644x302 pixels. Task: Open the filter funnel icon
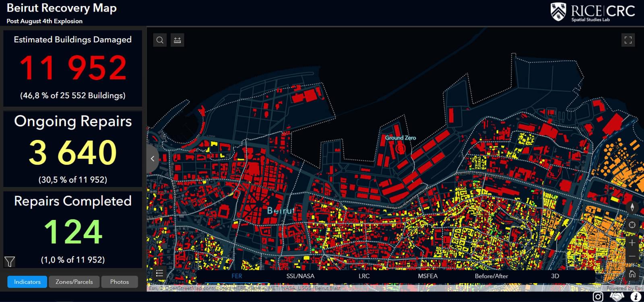tap(10, 262)
